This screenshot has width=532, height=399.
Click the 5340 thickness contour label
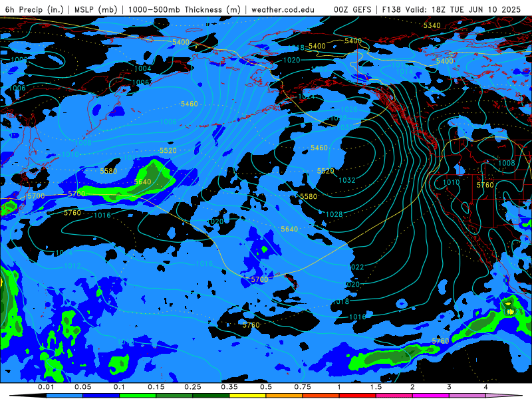coord(432,25)
